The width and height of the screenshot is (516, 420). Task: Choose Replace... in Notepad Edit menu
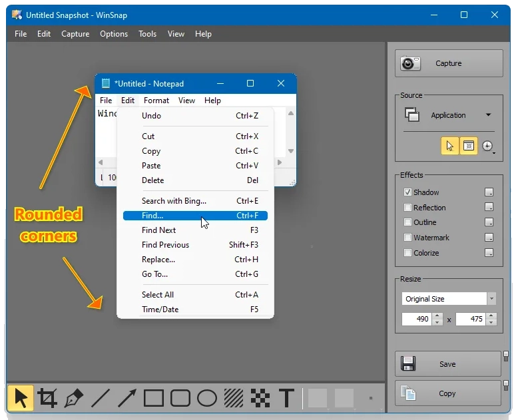(195, 260)
